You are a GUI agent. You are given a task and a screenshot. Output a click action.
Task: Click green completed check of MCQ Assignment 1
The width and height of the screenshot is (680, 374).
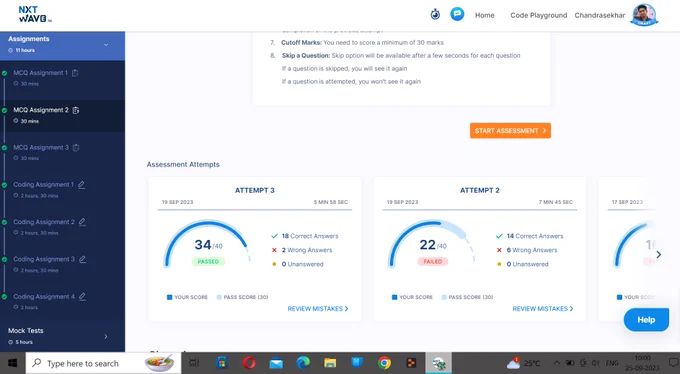(4, 73)
